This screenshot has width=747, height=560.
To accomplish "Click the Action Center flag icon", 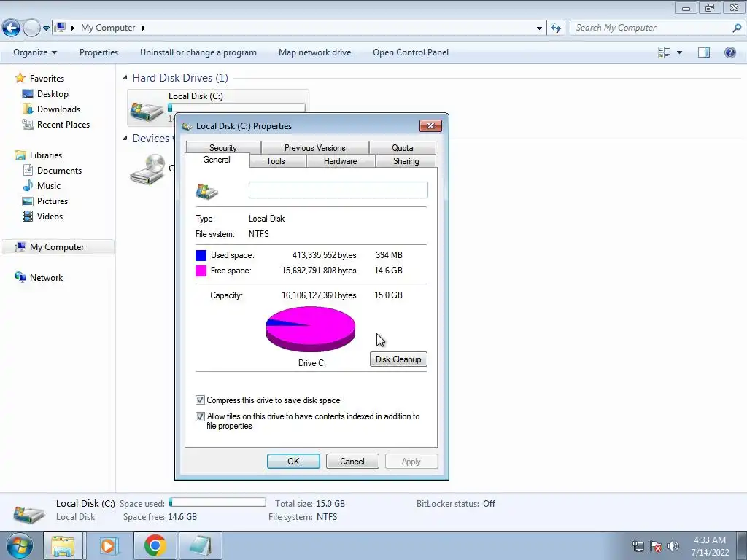I will click(x=656, y=545).
